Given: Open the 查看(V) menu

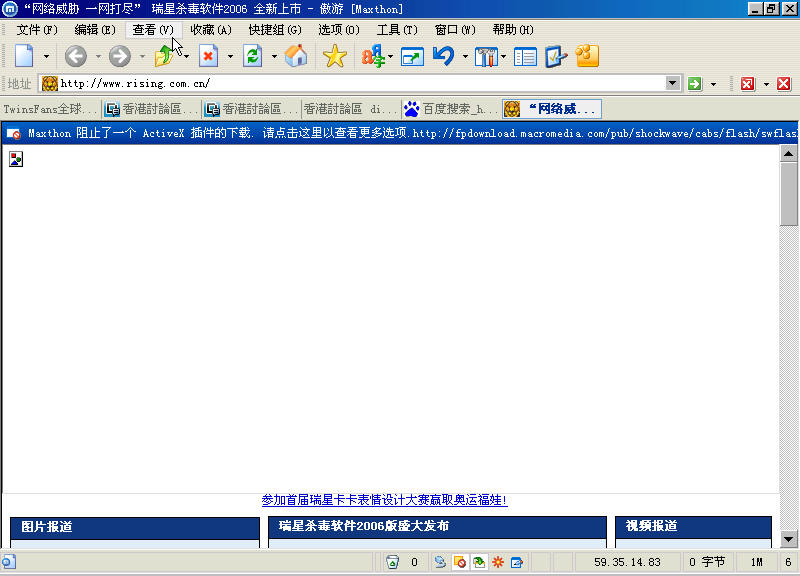Looking at the screenshot, I should point(153,30).
